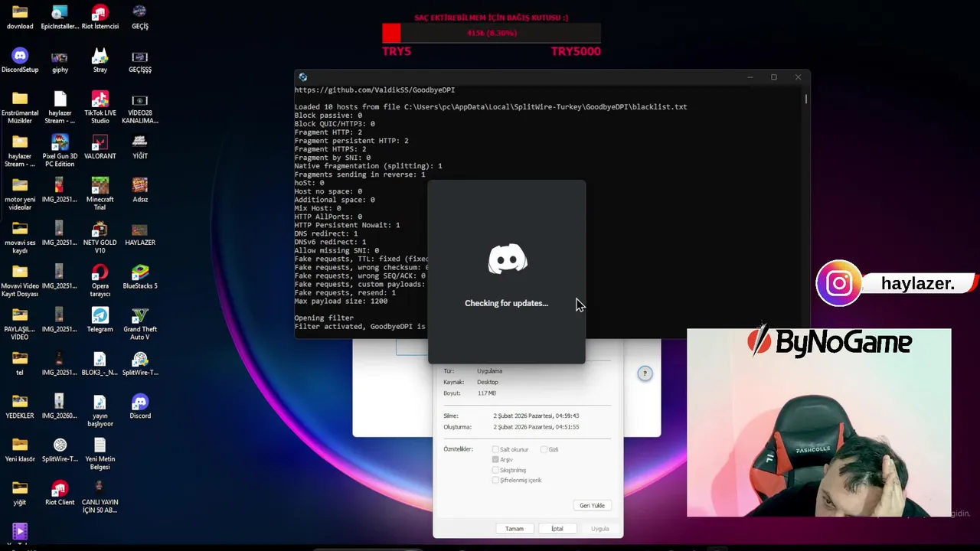Click the '117 MB' size value

click(487, 393)
